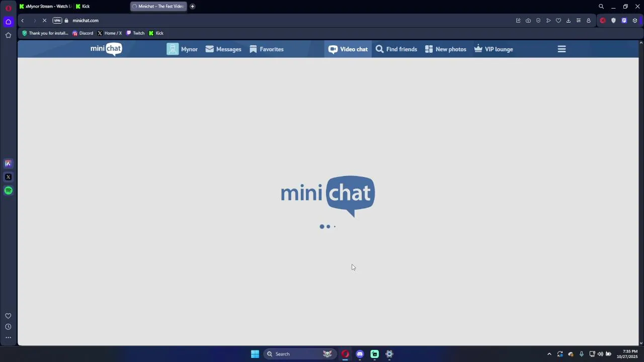Viewport: 644px width, 362px height.
Task: Open the browser downloads icon
Action: point(569,21)
